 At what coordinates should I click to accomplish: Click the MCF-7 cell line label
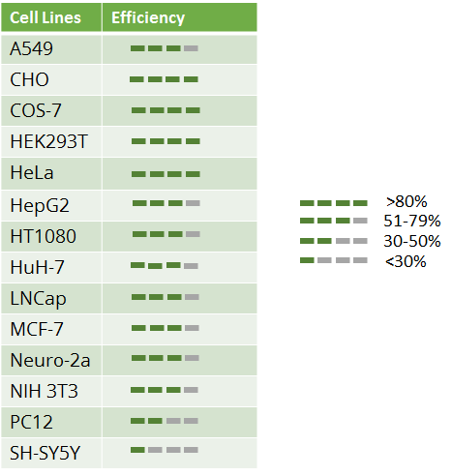coord(37,329)
